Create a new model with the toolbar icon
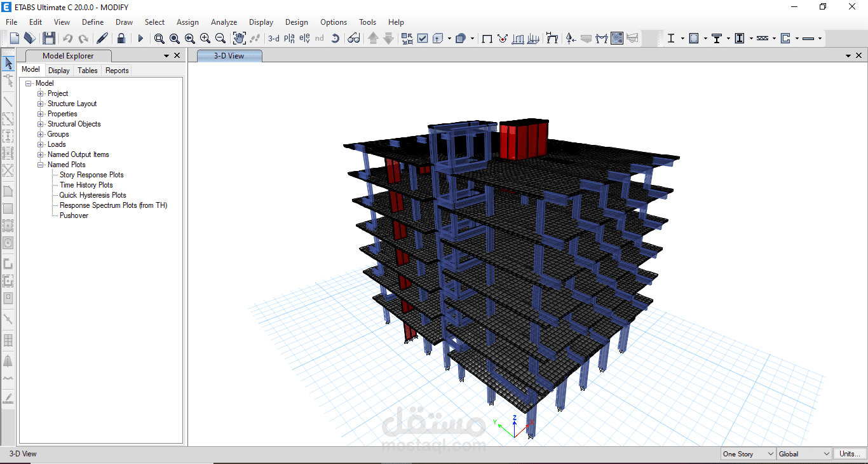Viewport: 868px width, 464px height. [x=15, y=38]
